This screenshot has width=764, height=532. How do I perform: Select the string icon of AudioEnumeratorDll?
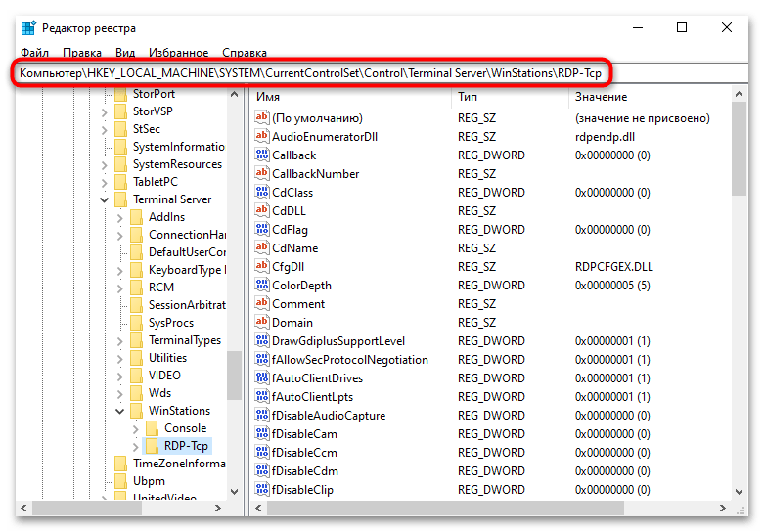261,136
